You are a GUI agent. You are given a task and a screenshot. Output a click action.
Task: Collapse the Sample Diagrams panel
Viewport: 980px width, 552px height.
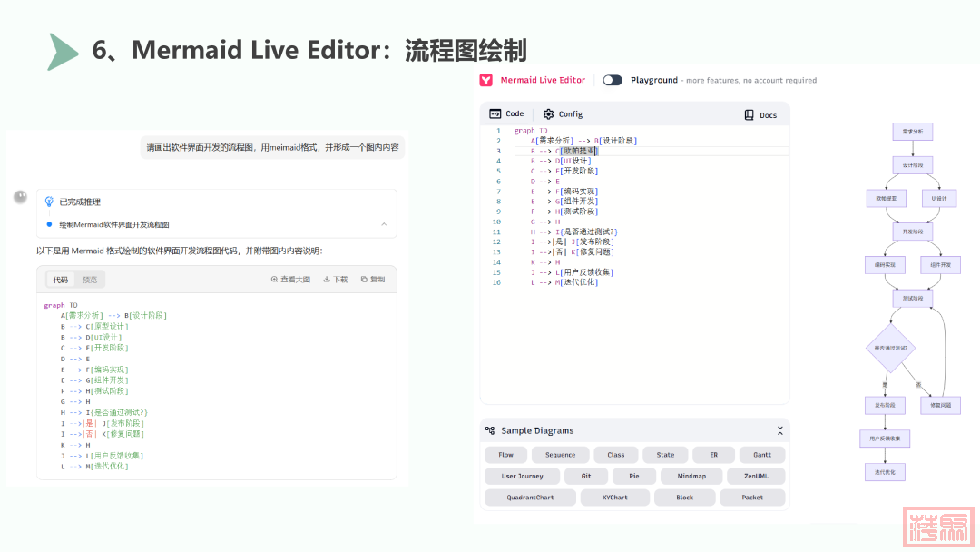tap(779, 430)
